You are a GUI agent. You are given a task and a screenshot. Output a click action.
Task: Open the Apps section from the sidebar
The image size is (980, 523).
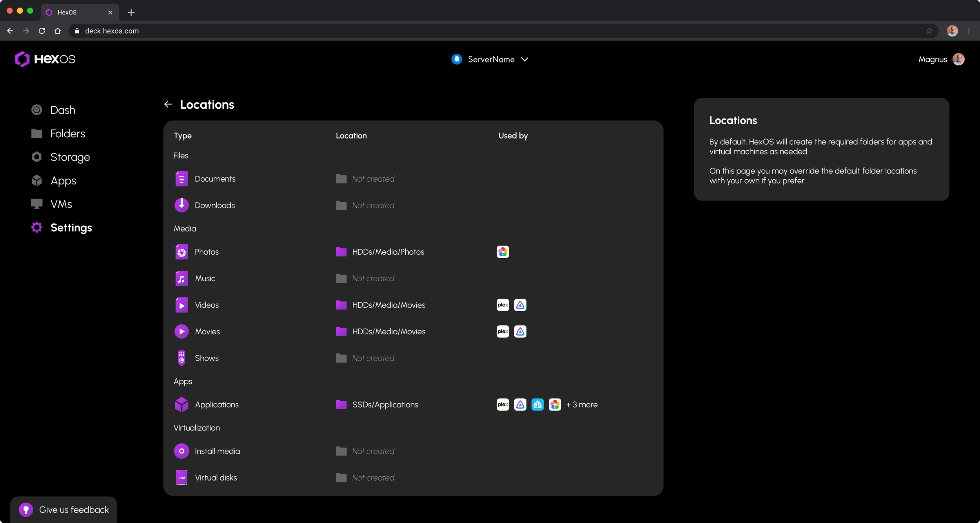coord(63,180)
